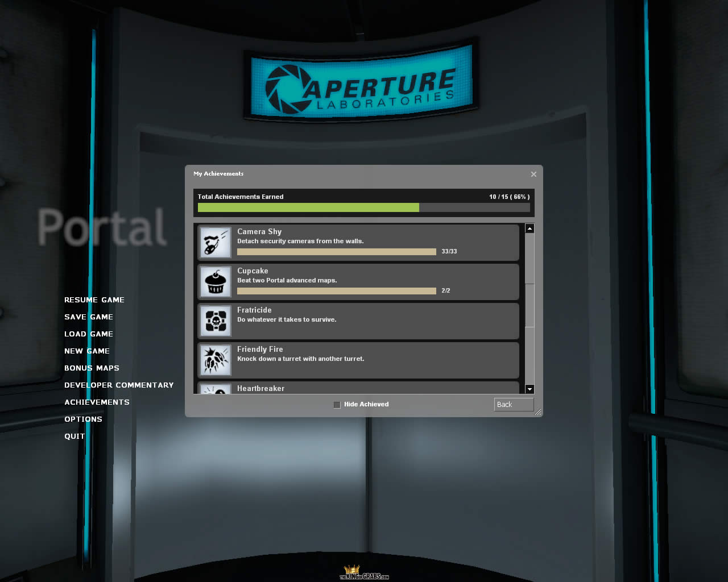This screenshot has width=728, height=582.
Task: Click the Aperture Laboratories logo sign
Action: pyautogui.click(x=361, y=84)
